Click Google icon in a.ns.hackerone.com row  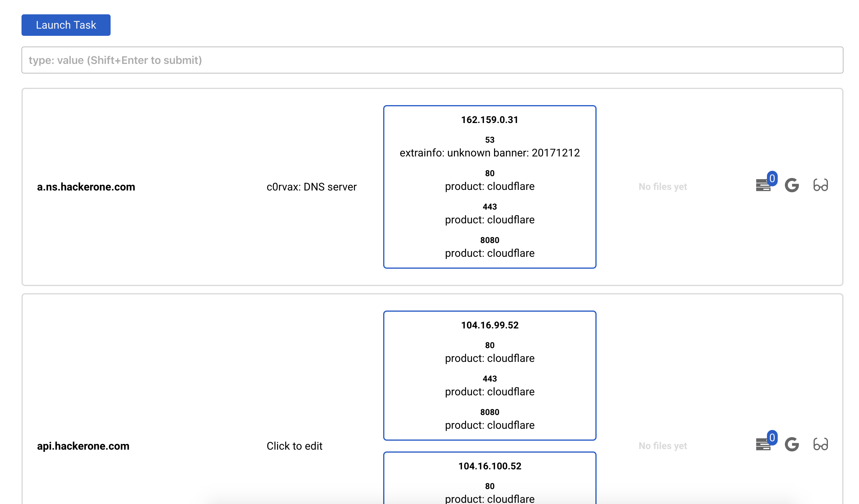(x=791, y=185)
